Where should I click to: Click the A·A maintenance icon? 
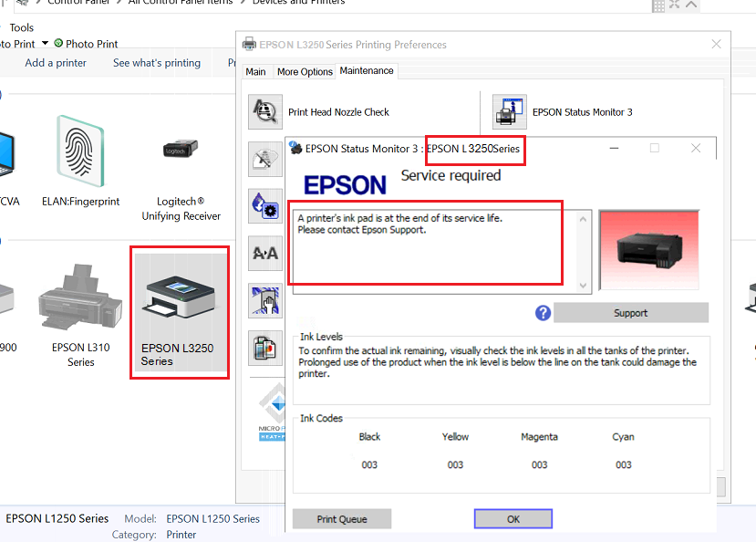click(265, 254)
